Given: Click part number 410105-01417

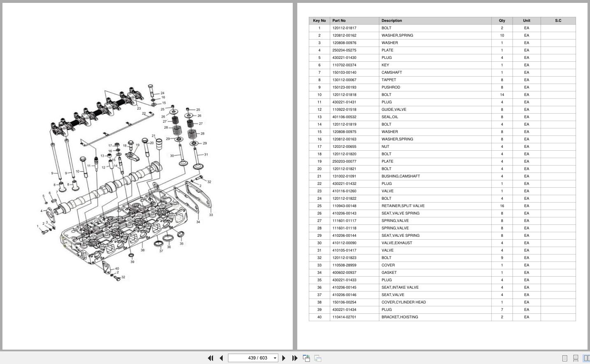Looking at the screenshot, I should click(345, 250).
